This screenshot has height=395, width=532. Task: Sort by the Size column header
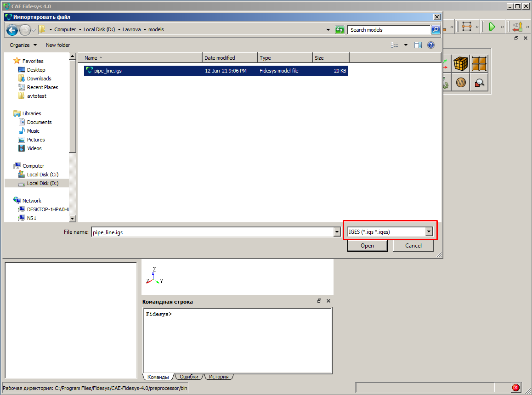pyautogui.click(x=331, y=58)
